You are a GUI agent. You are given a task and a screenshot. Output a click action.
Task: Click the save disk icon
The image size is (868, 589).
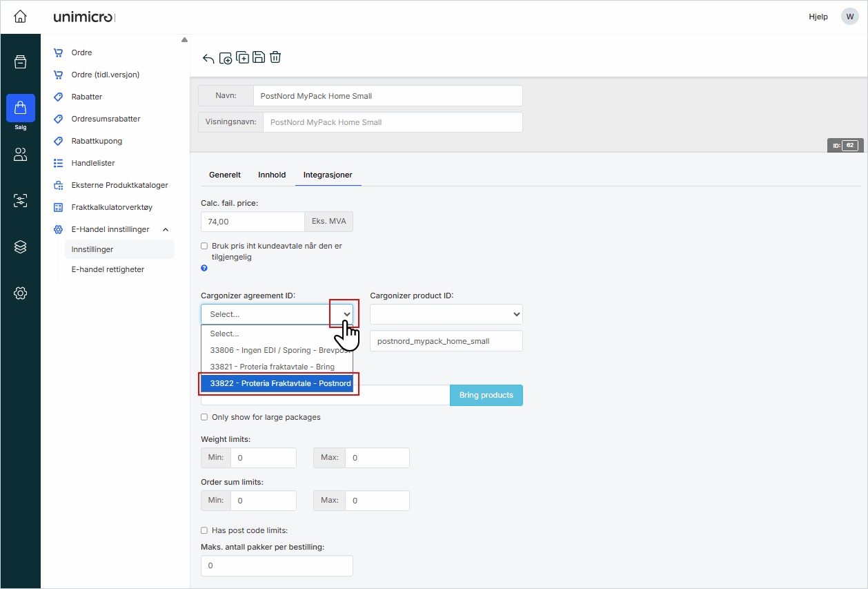(x=259, y=57)
